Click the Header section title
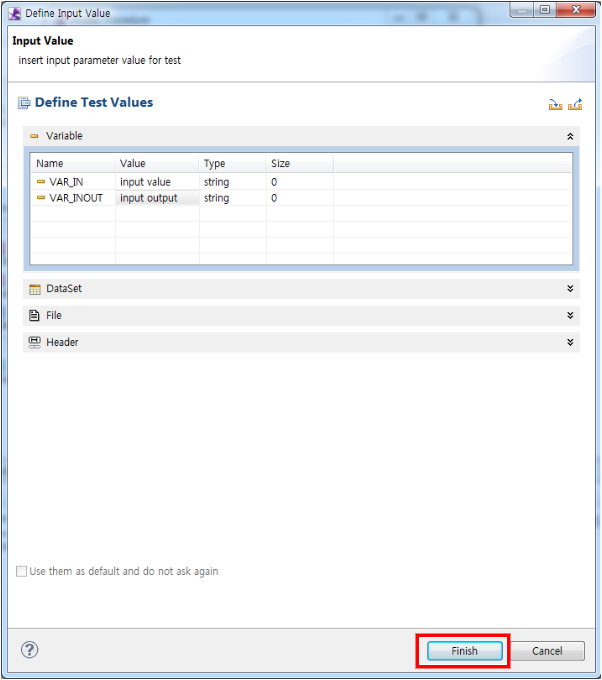 tap(62, 342)
